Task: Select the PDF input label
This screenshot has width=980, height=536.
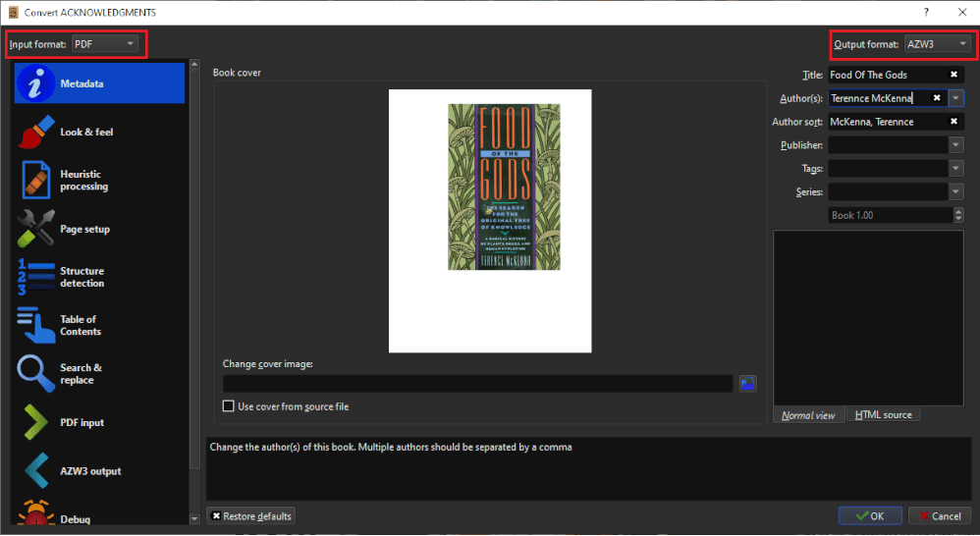Action: tap(82, 422)
